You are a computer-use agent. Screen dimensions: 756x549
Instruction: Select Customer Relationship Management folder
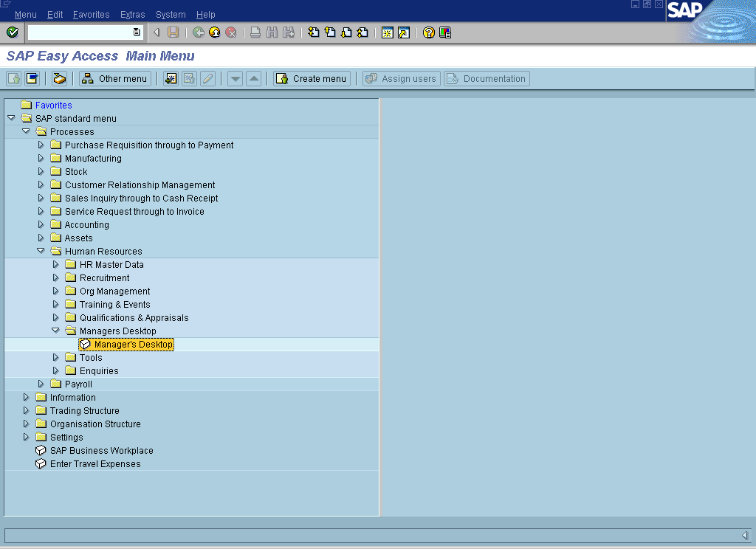click(x=140, y=184)
